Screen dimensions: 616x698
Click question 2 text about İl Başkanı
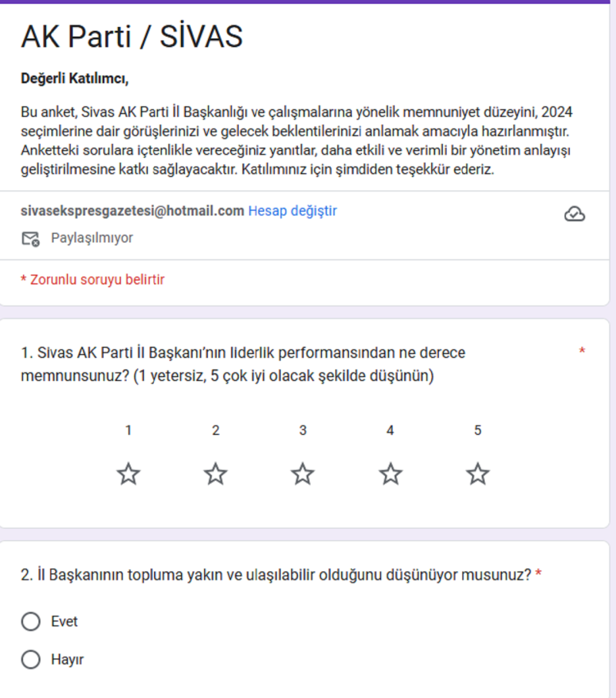coord(276,575)
